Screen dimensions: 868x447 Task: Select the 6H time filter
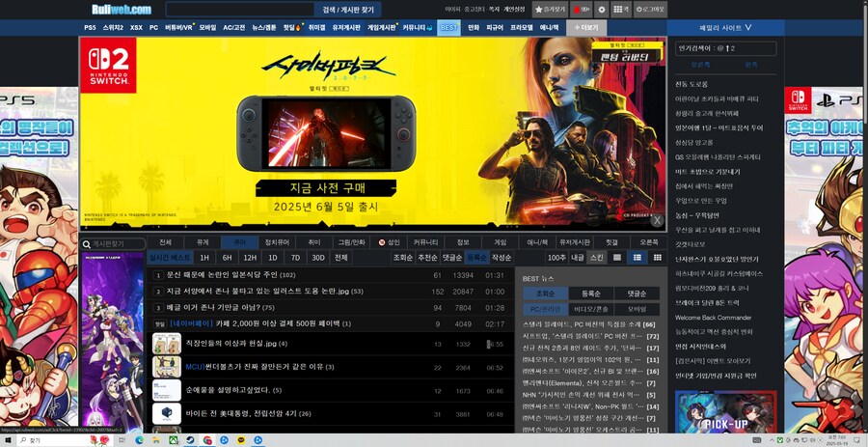click(x=227, y=258)
